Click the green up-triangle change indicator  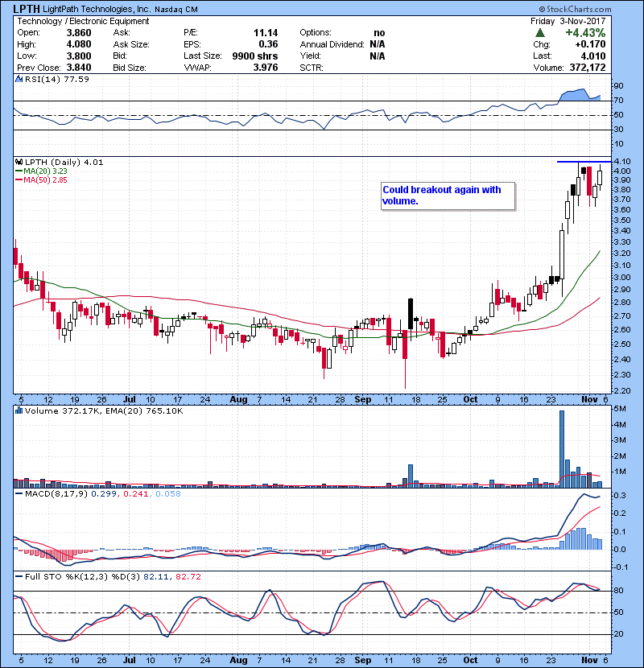tap(539, 33)
